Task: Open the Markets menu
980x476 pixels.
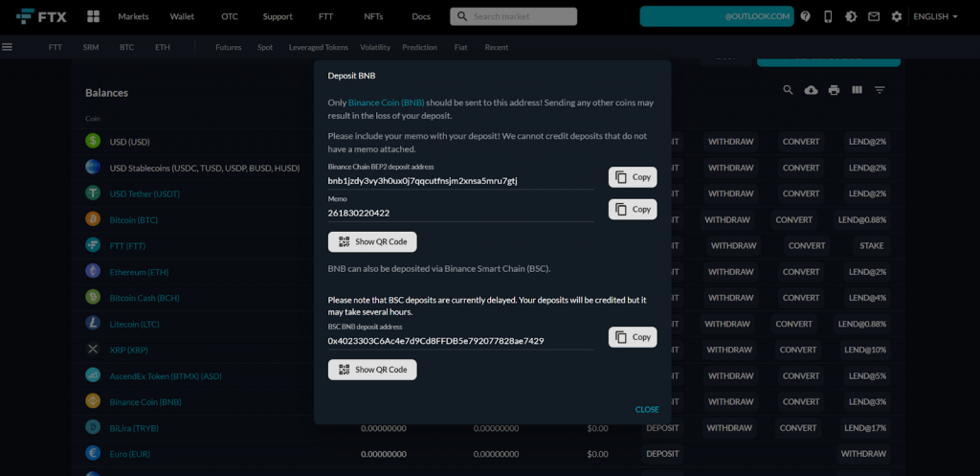Action: point(133,17)
